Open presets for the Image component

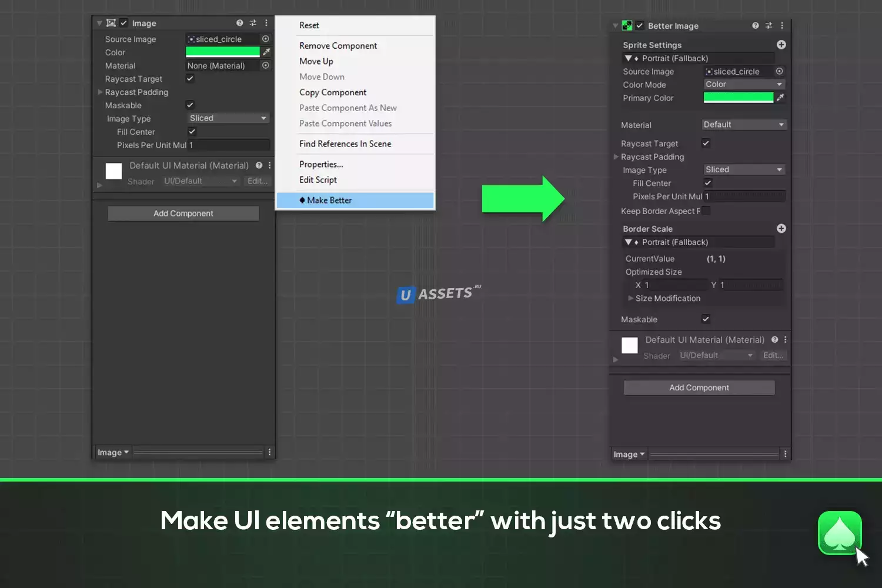[253, 23]
